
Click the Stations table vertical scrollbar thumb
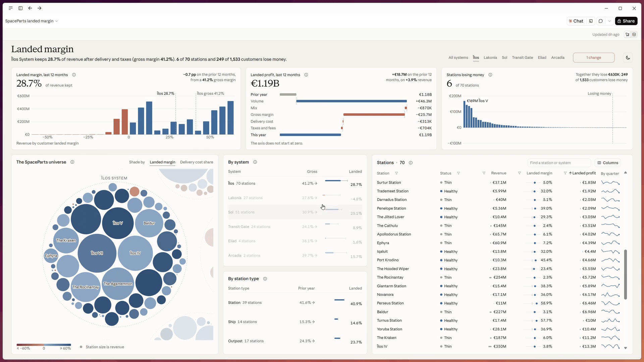(626, 274)
